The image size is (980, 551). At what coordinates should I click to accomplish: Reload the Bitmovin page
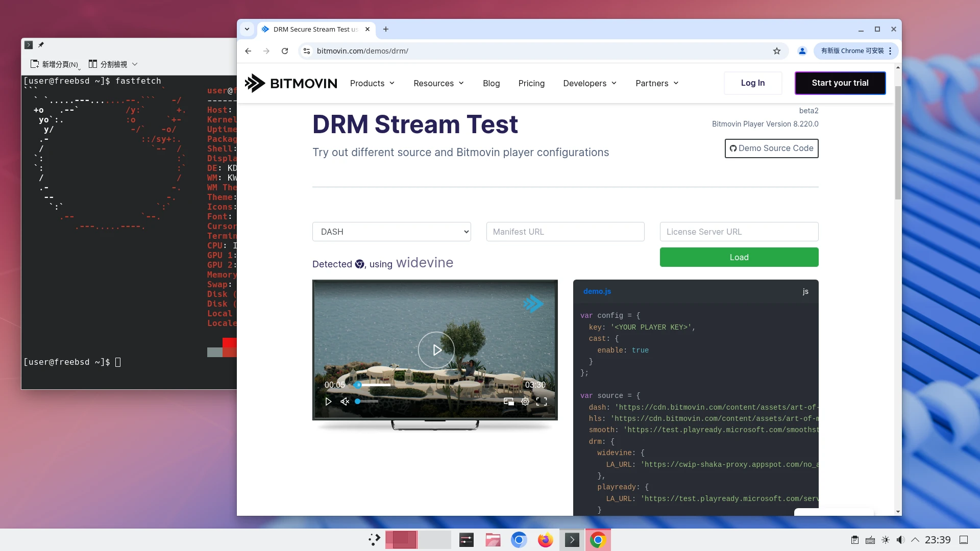[285, 51]
